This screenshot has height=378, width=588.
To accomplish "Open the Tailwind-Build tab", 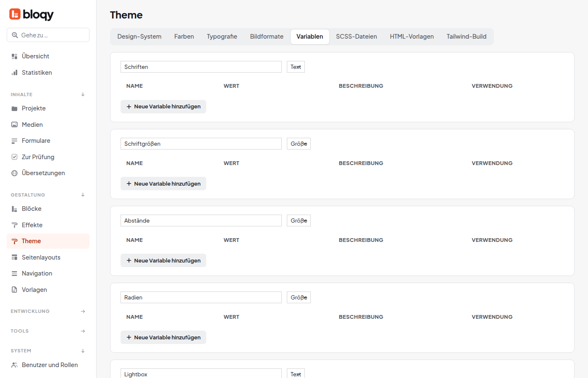I will click(x=467, y=37).
